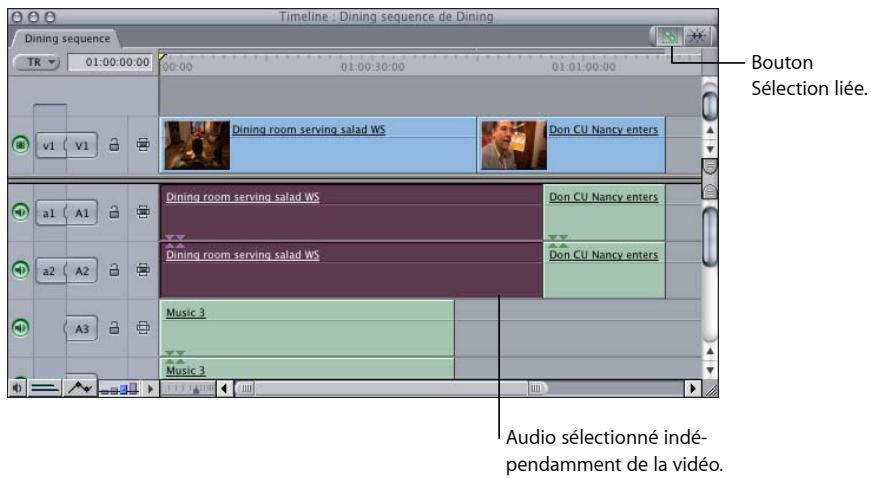871x479 pixels.
Task: Toggle Clip Keyframes control
Action: point(46,388)
